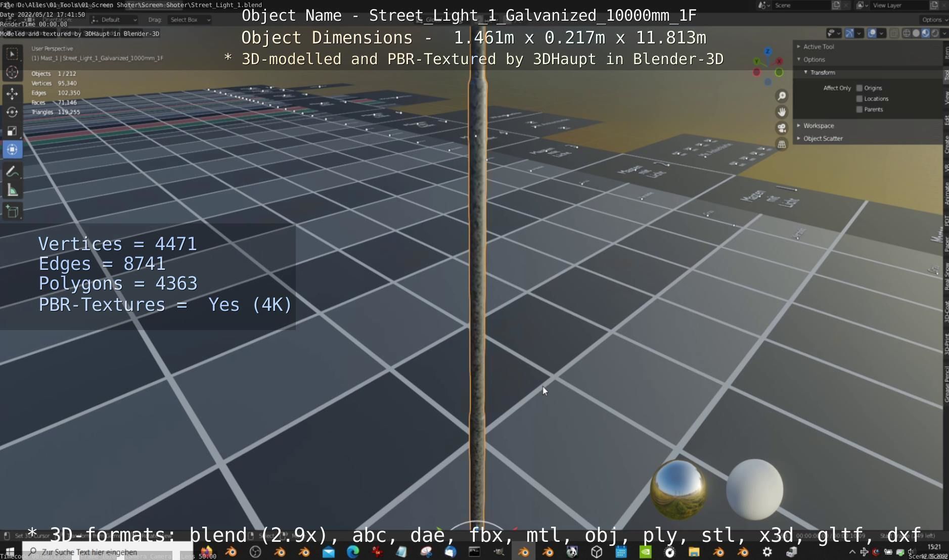Viewport: 949px width, 560px height.
Task: Open the Settings gear in taskbar
Action: 767,552
